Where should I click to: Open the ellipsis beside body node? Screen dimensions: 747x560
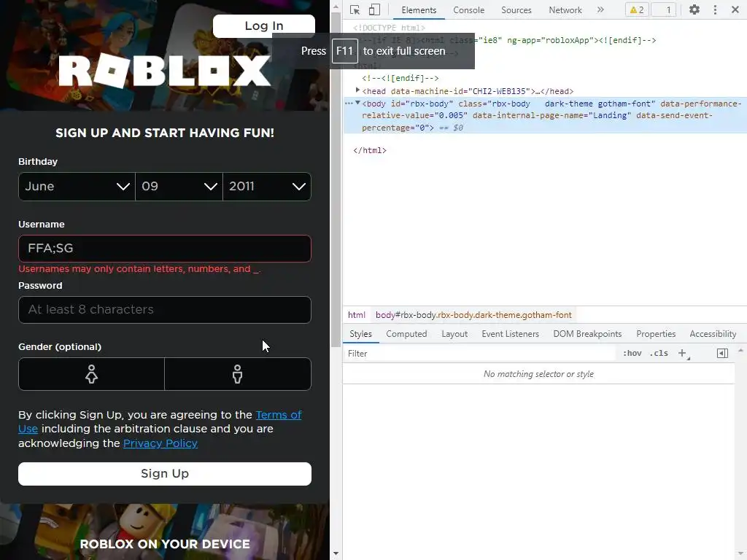[x=349, y=104]
